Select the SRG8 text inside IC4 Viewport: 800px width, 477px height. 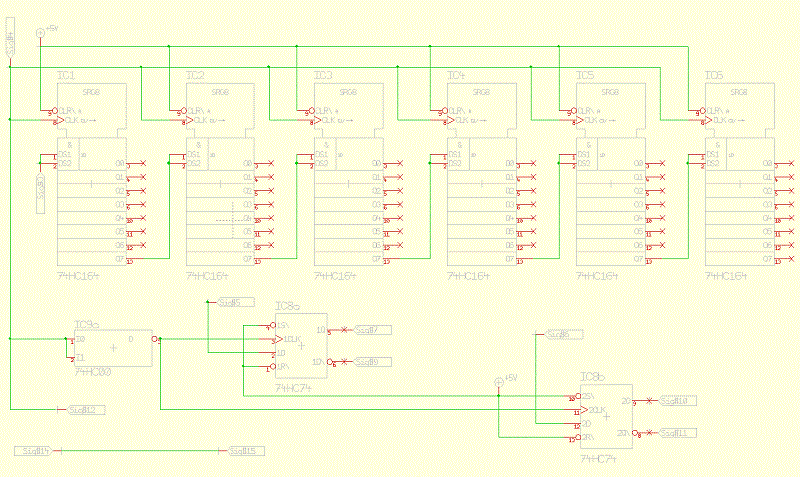482,92
